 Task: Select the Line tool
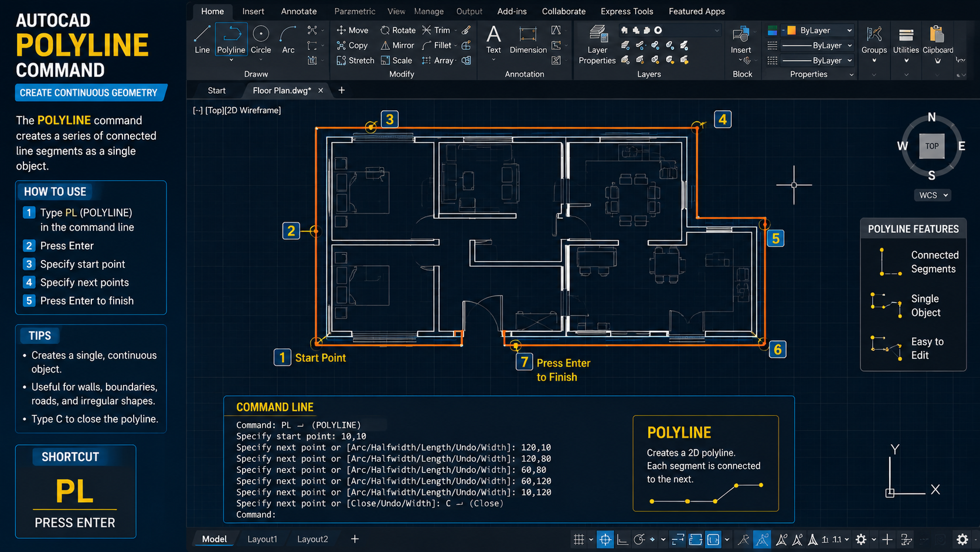[202, 40]
